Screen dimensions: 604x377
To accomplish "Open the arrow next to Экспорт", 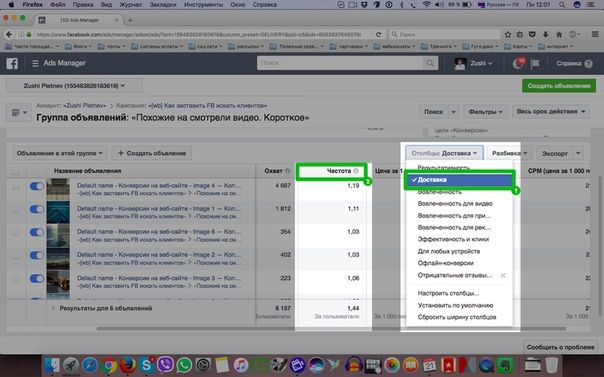I will pos(578,153).
